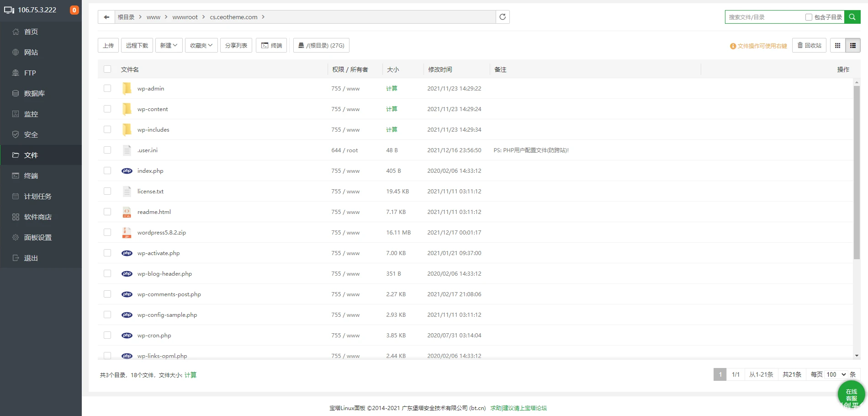868x416 pixels.
Task: Open the 终端 tool from the toolbar
Action: coord(271,45)
